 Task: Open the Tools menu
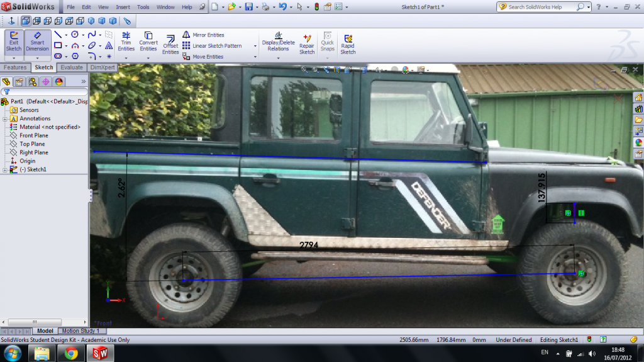point(143,7)
